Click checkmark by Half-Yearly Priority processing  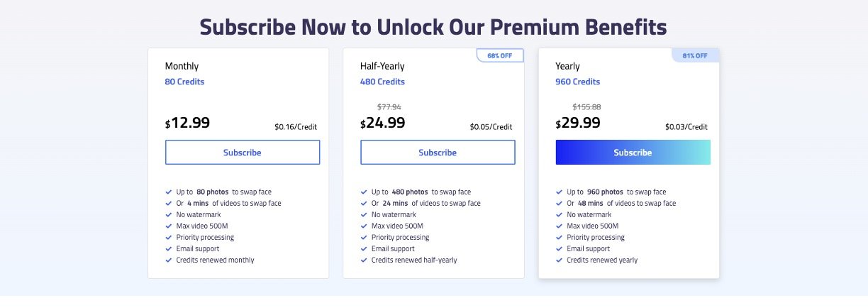pos(363,238)
